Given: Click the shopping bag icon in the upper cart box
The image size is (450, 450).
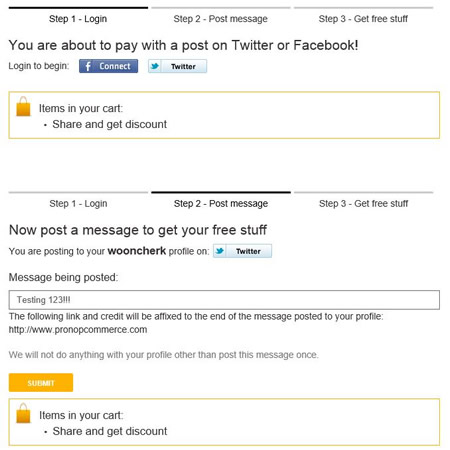Looking at the screenshot, I should coord(23,107).
